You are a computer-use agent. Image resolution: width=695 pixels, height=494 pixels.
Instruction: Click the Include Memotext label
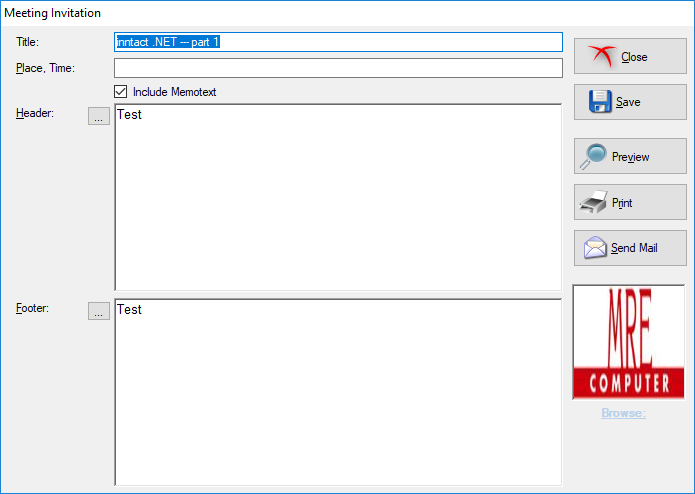pos(174,92)
